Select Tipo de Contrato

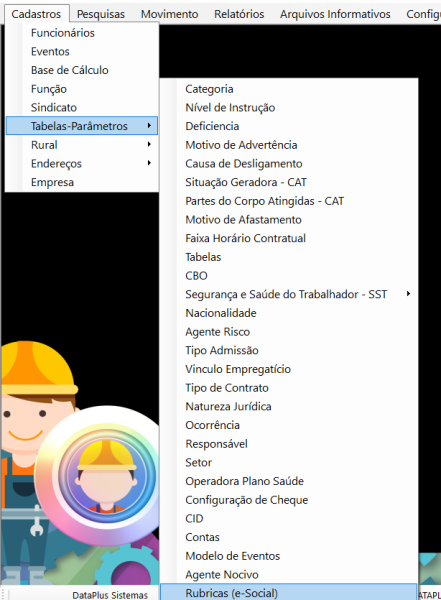289,388
